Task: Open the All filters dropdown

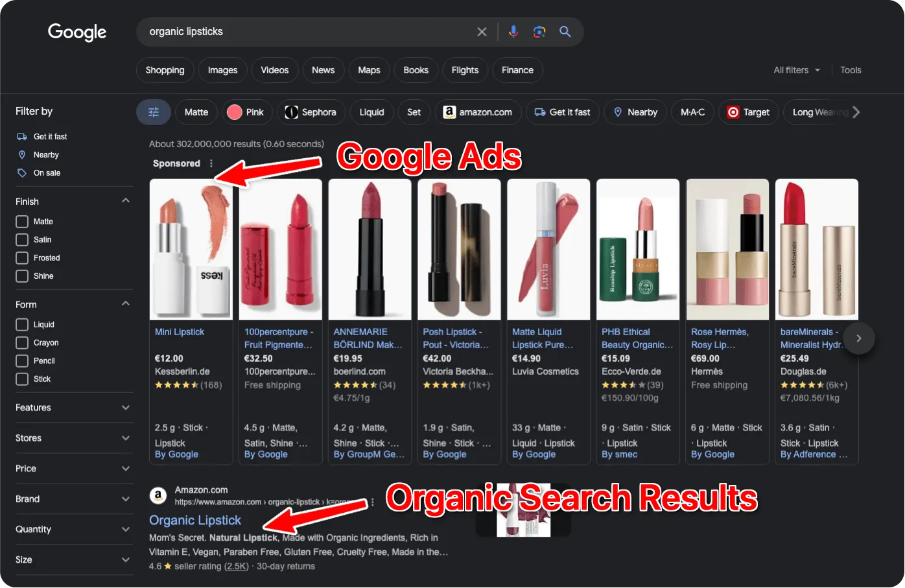Action: click(796, 70)
